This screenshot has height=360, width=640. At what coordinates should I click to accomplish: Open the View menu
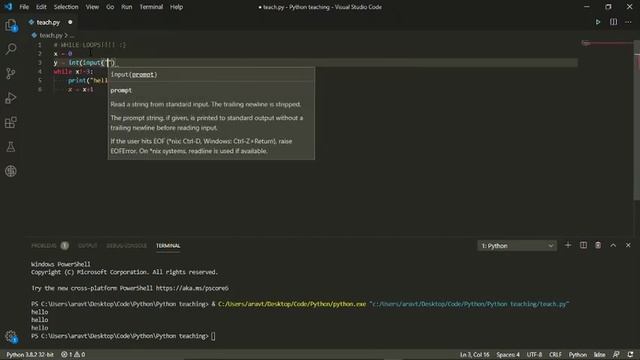click(x=92, y=7)
